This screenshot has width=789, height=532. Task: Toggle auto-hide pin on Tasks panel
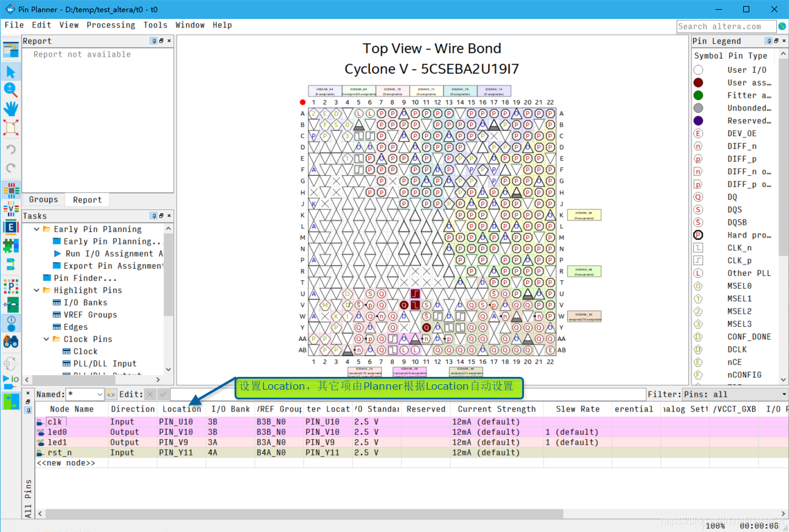[x=154, y=216]
